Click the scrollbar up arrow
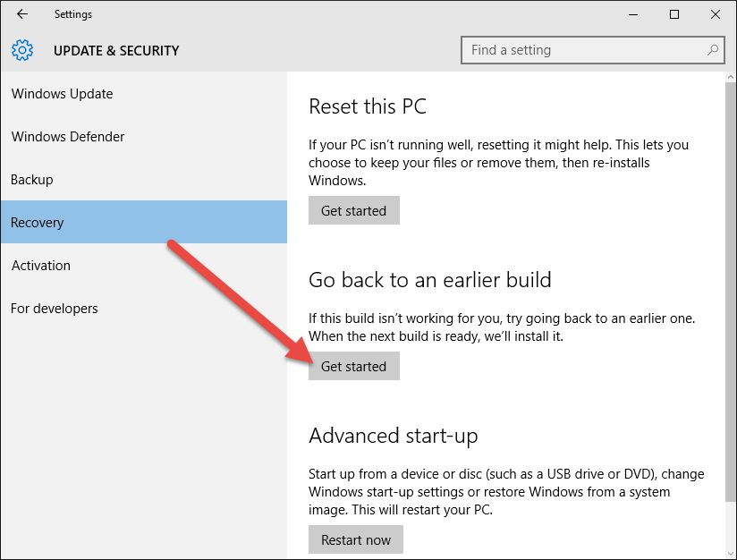This screenshot has width=737, height=560. pos(731,77)
